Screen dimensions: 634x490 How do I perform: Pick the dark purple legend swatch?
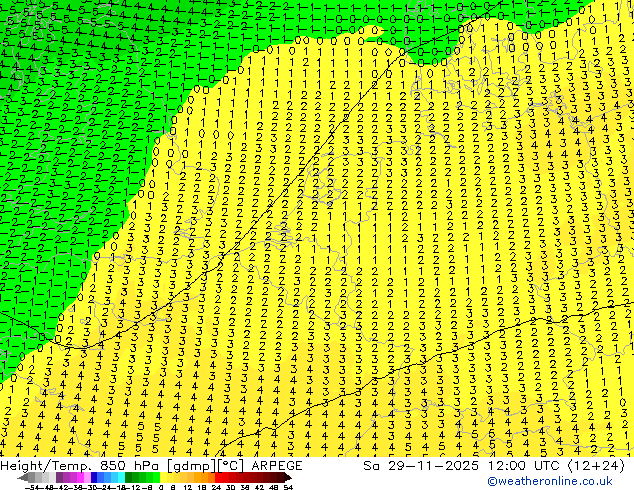pyautogui.click(x=59, y=477)
